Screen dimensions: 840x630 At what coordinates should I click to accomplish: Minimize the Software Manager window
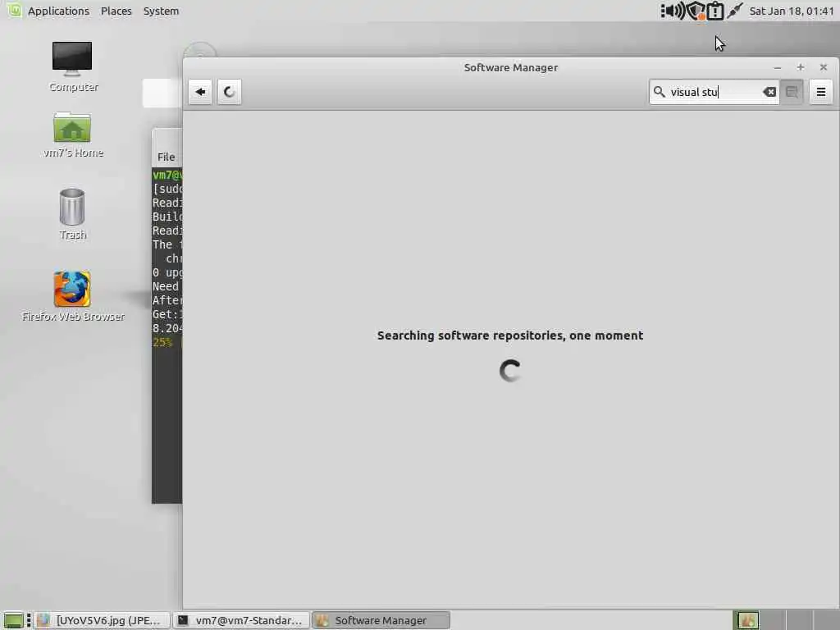(778, 67)
